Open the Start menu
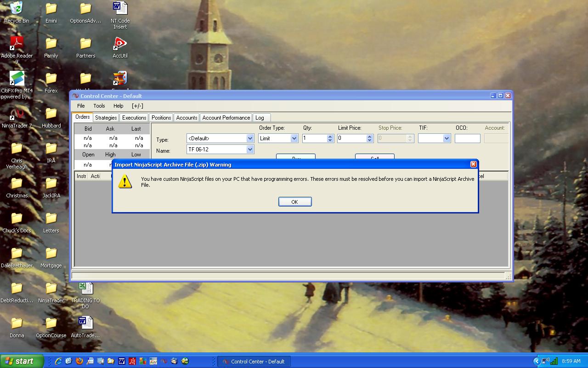 pos(22,361)
